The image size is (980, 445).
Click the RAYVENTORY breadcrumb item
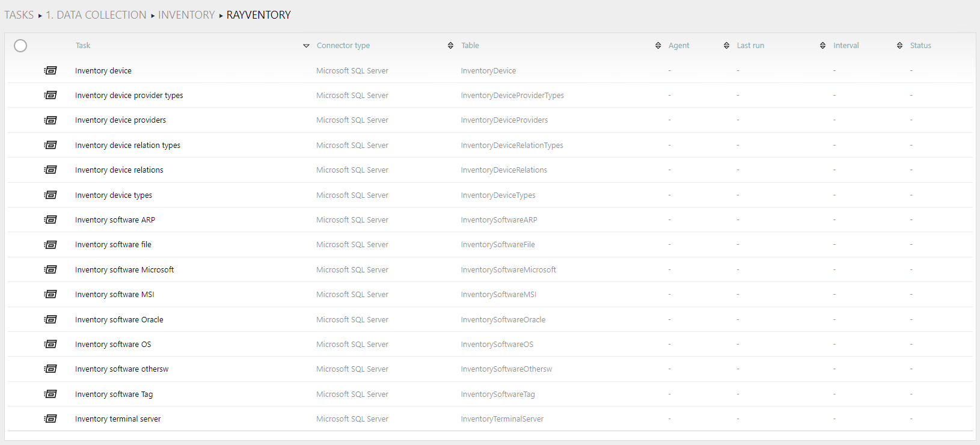(259, 15)
